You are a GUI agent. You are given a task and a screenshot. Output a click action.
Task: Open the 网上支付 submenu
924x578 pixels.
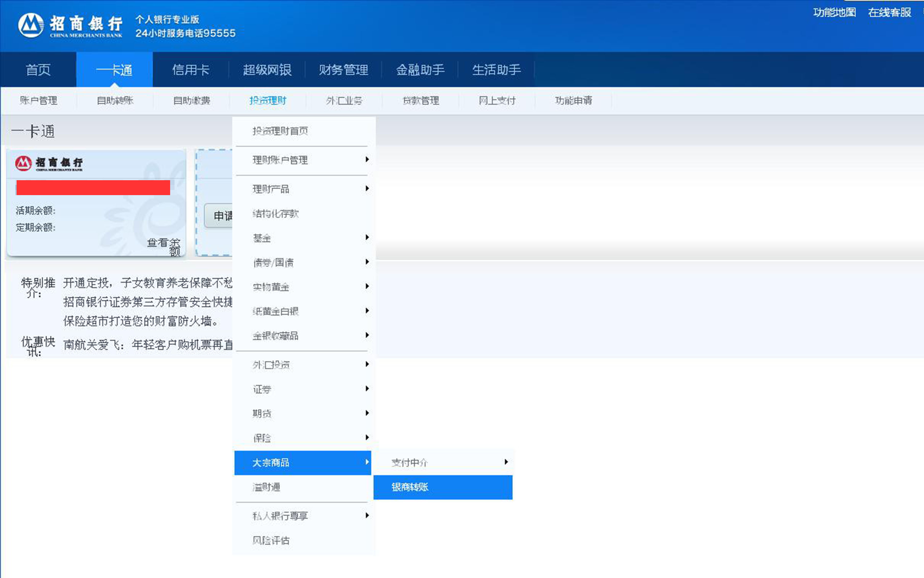[497, 100]
